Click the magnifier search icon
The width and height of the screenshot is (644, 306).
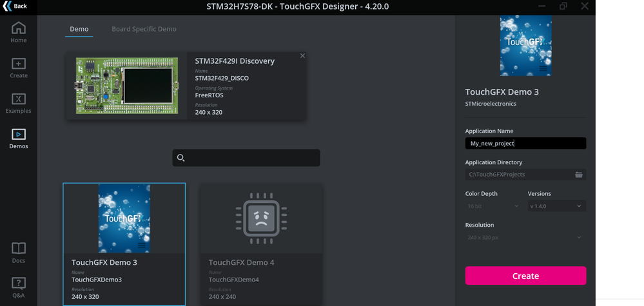181,158
